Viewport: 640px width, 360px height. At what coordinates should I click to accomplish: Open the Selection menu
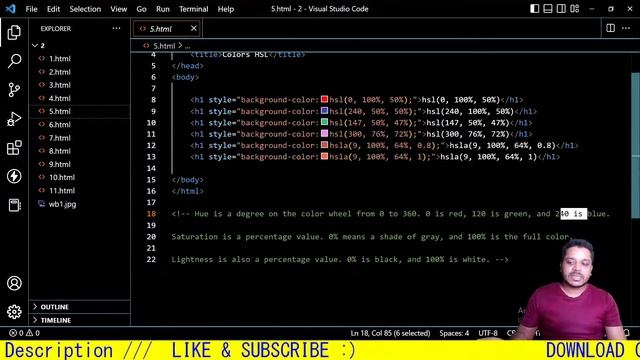(x=85, y=9)
